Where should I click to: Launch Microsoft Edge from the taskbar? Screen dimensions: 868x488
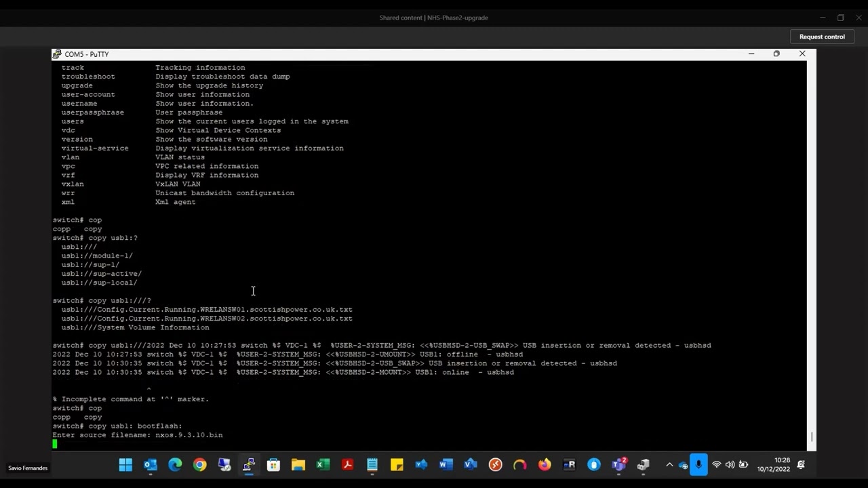(x=175, y=464)
